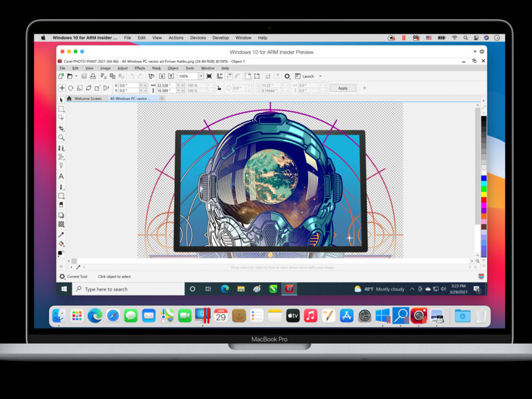Expand the Parallels window view menu arrow
The width and height of the screenshot is (532, 399).
point(475,52)
